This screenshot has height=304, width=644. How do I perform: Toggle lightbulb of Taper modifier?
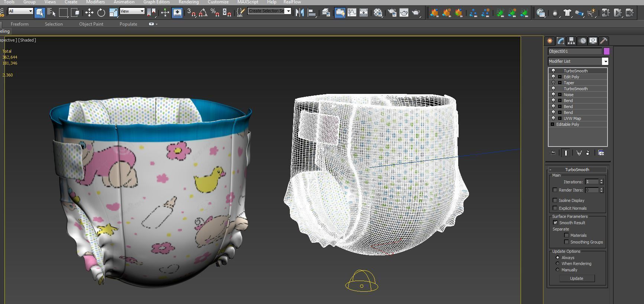(553, 83)
